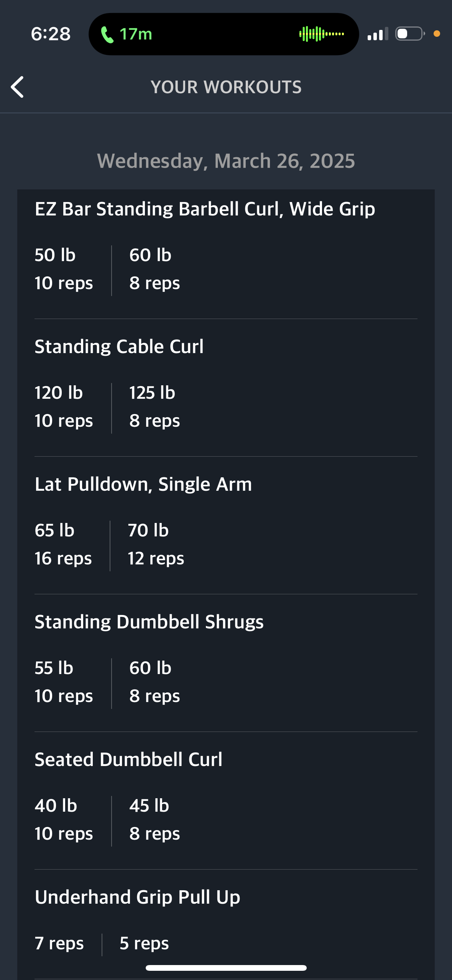Tap the call audio waveform indicator

point(321,34)
